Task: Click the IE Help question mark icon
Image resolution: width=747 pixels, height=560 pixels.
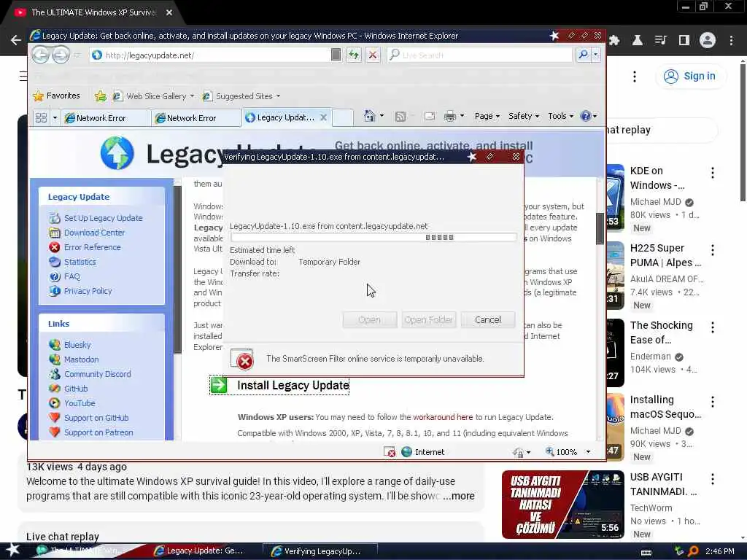Action: click(x=586, y=116)
